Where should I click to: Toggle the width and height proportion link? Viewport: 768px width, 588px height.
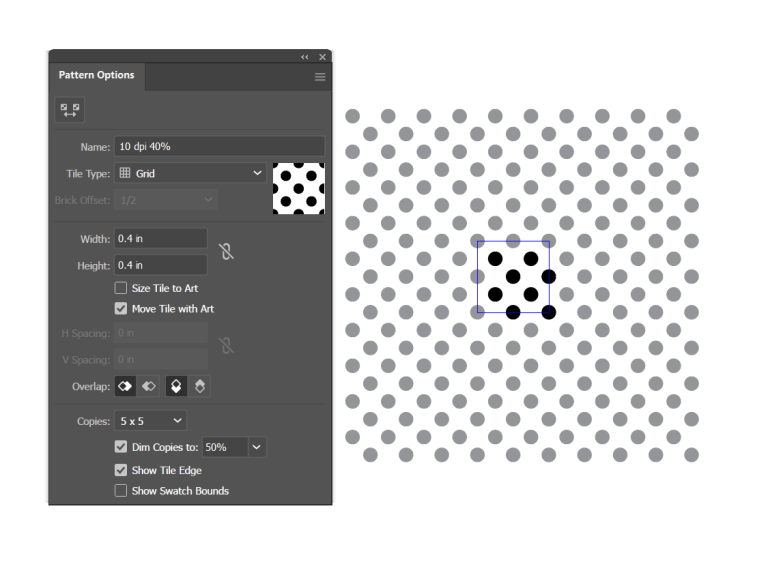coord(226,251)
